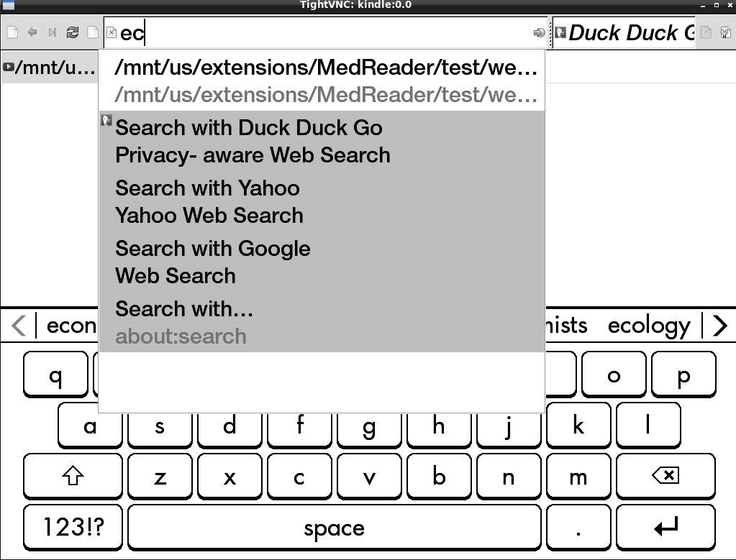
Task: Show next word suggestions with right chevron
Action: (719, 326)
